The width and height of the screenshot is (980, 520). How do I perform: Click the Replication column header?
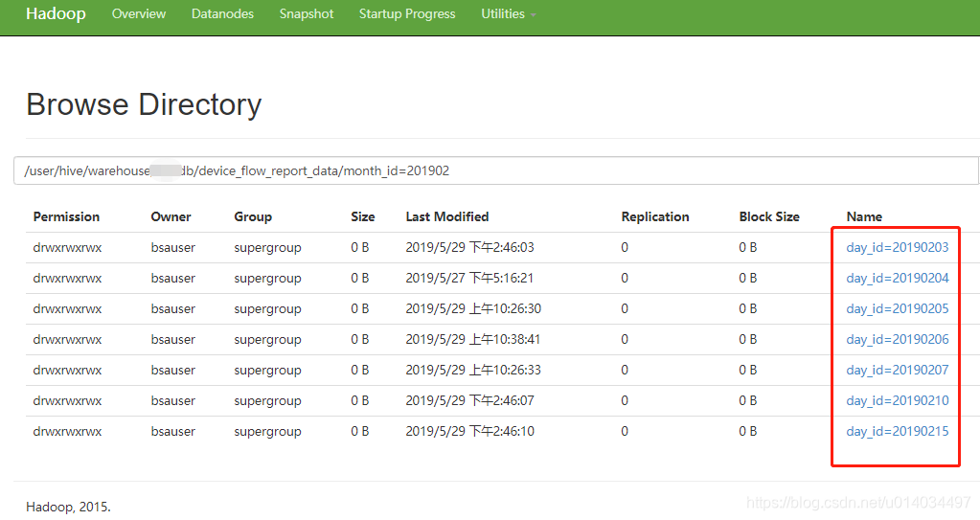pos(655,216)
